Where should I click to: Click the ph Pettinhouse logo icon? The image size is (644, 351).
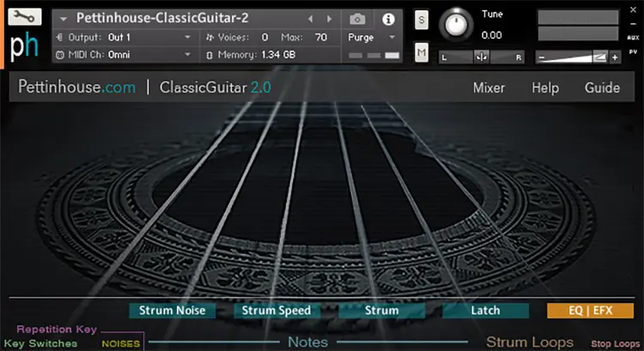point(24,46)
